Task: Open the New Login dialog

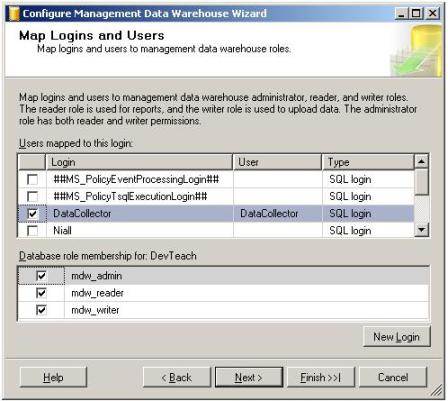Action: [x=397, y=337]
